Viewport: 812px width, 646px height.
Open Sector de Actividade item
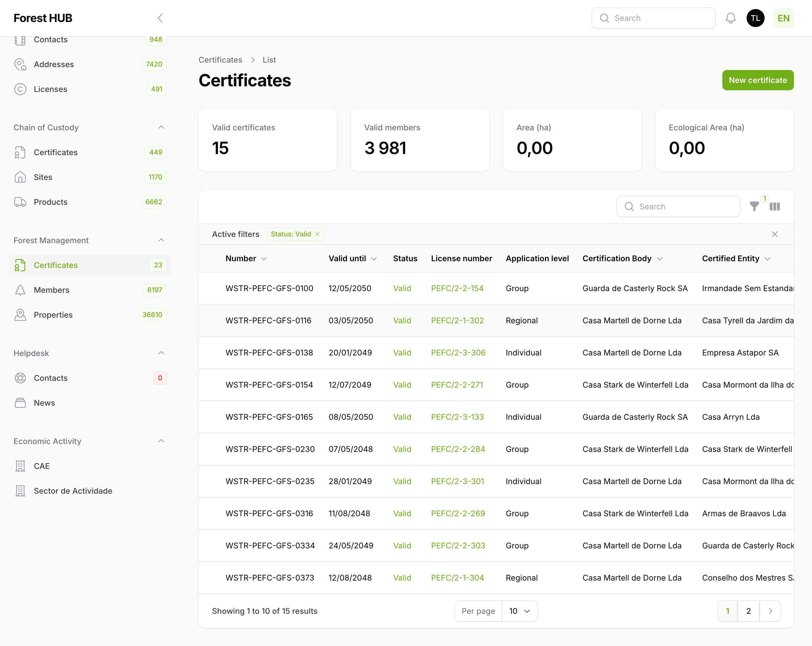90,491
